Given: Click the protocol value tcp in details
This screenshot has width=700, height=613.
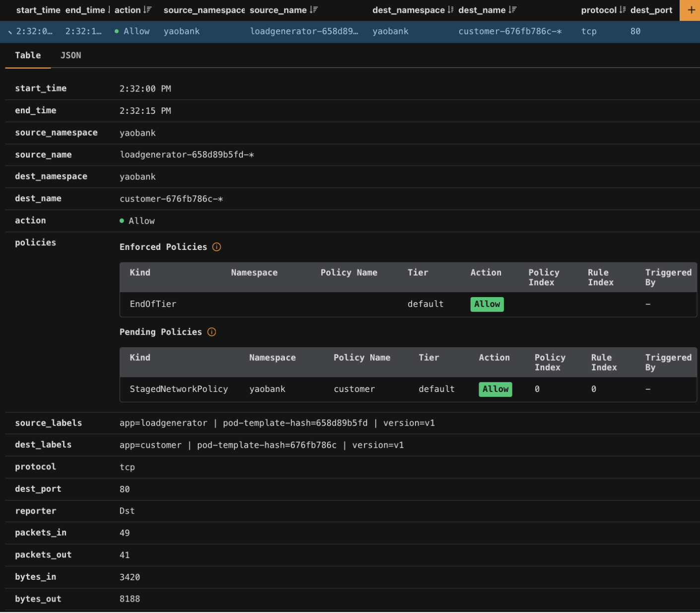Looking at the screenshot, I should (127, 467).
